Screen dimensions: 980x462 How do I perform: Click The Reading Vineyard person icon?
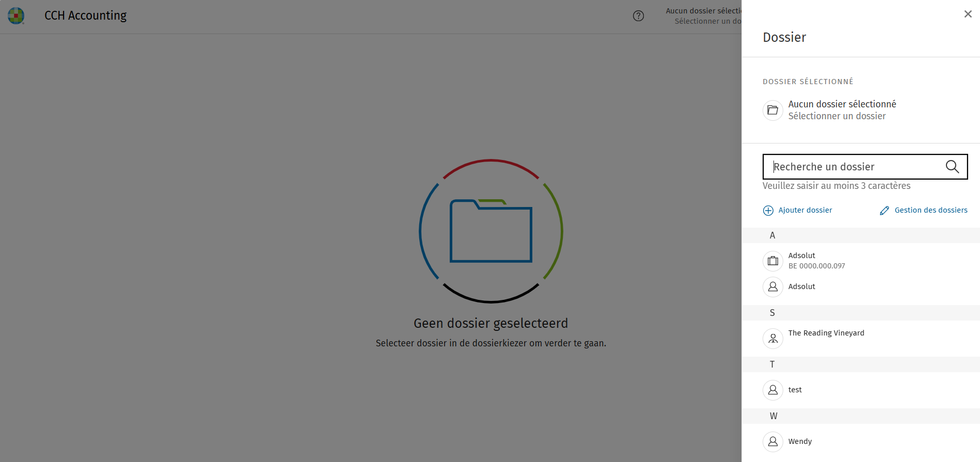coord(772,338)
